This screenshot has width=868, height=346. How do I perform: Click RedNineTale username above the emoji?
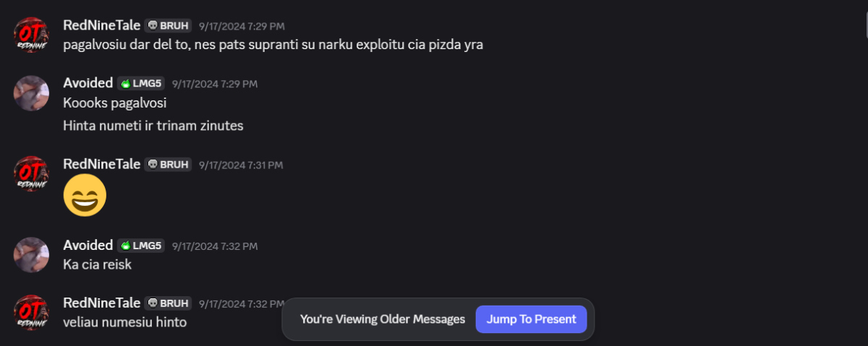coord(102,165)
